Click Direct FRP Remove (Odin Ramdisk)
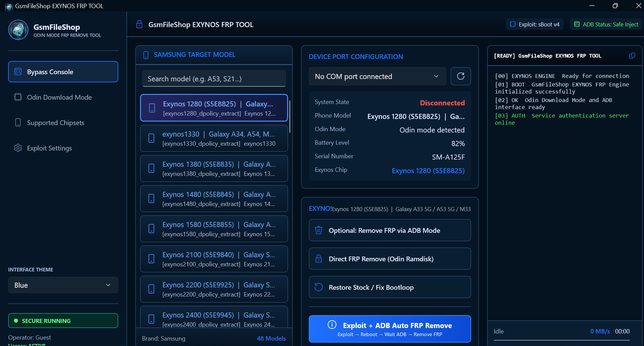644x346 pixels. (390, 259)
